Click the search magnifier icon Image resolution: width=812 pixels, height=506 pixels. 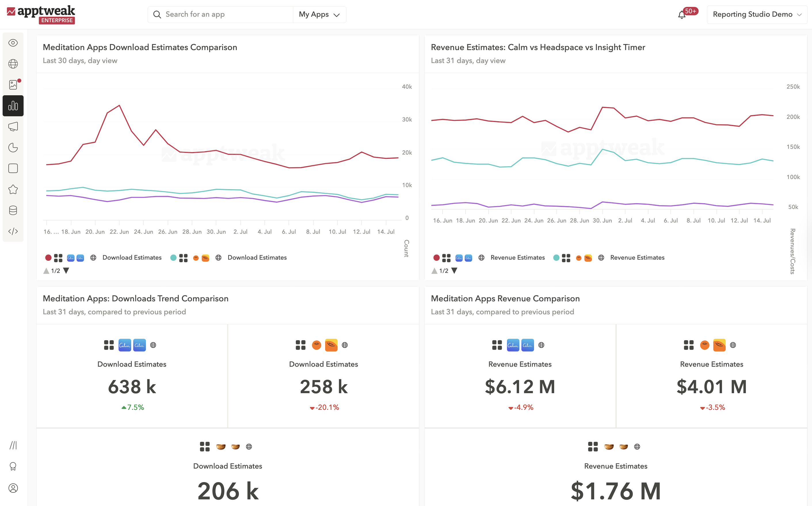pyautogui.click(x=157, y=14)
